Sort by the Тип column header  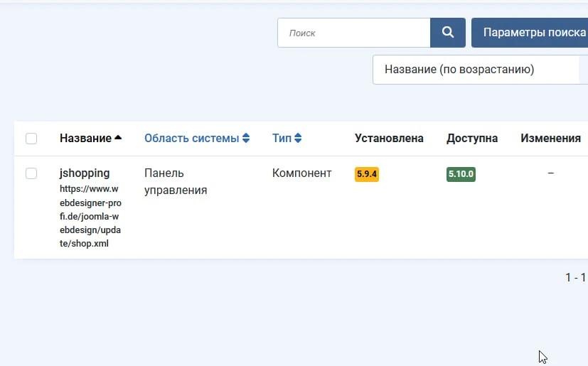tap(287, 139)
